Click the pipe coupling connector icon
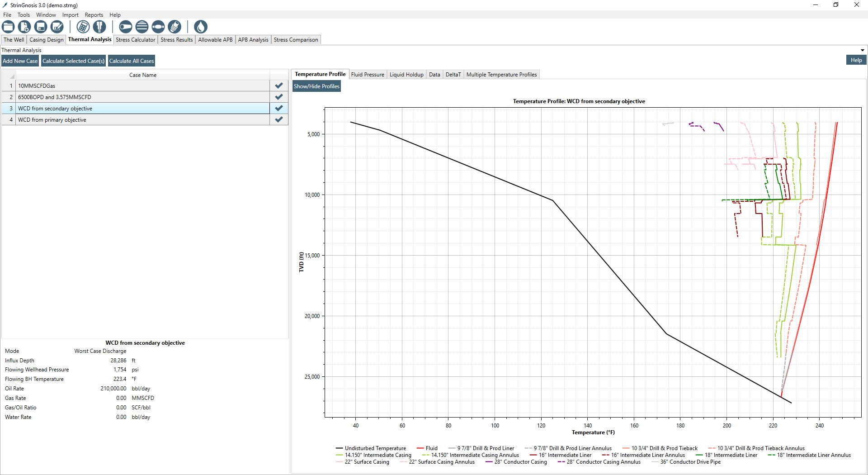Viewport: 868px width, 475px height. tap(158, 27)
